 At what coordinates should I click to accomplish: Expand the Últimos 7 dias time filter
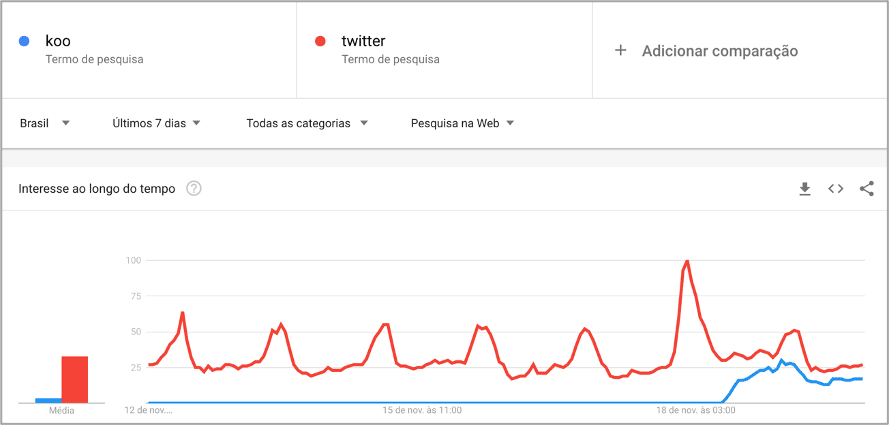(157, 123)
